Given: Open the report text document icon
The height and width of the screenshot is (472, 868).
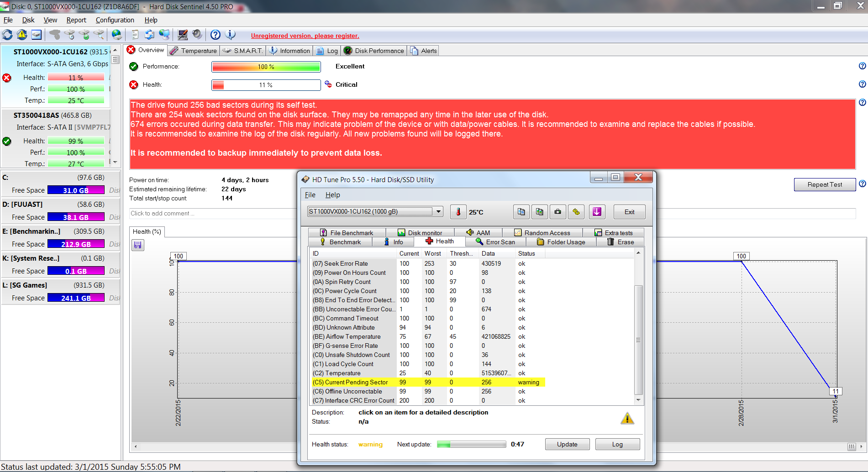Looking at the screenshot, I should (135, 35).
